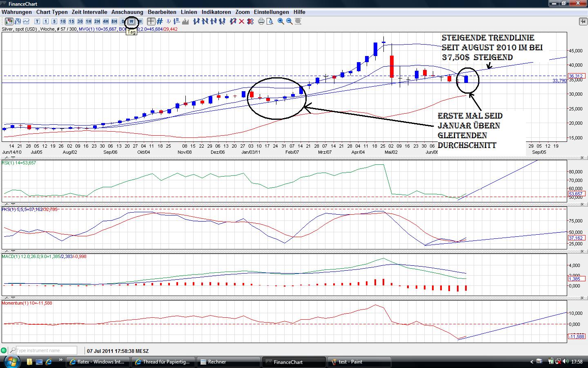Viewport: 588px width, 368px height.
Task: Switch to the 2H interval
Action: [97, 21]
